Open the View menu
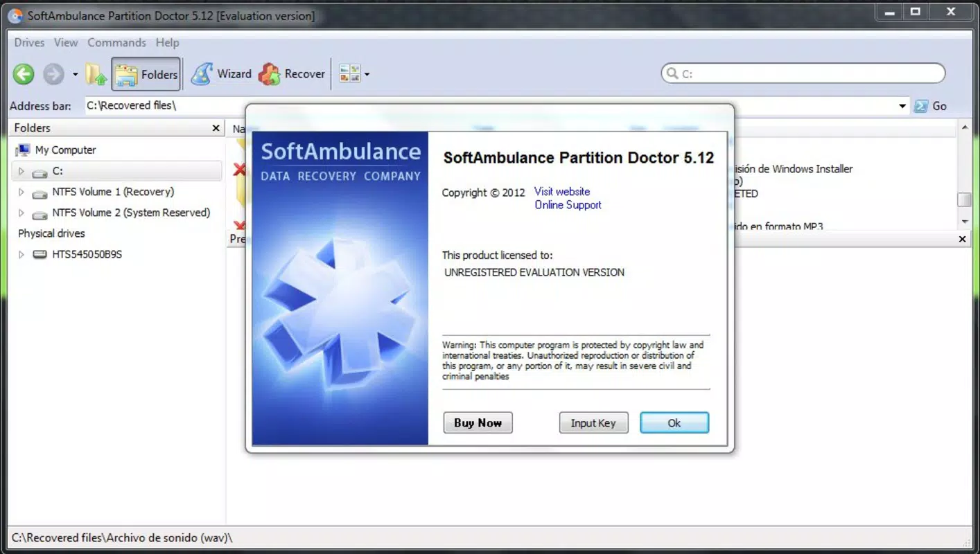This screenshot has height=554, width=980. [x=66, y=42]
